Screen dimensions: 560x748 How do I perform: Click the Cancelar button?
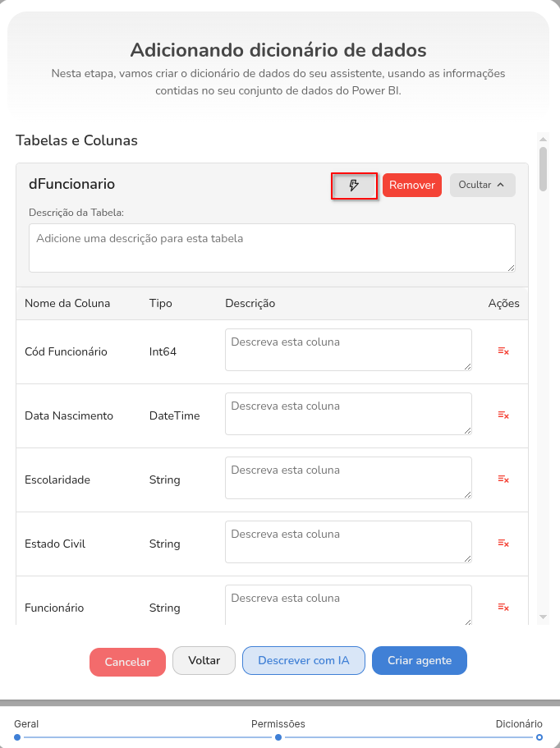click(x=127, y=662)
